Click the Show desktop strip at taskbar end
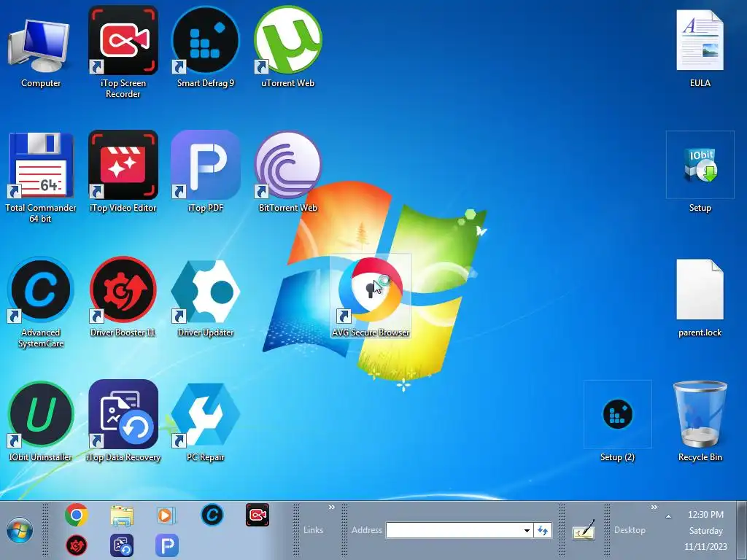This screenshot has width=747, height=560. [x=742, y=531]
